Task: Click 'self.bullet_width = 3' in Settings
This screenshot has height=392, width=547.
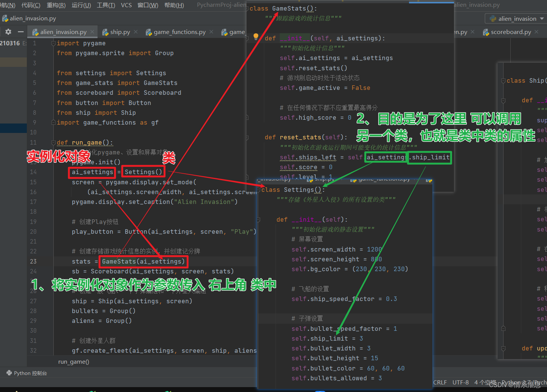Action: click(x=331, y=348)
